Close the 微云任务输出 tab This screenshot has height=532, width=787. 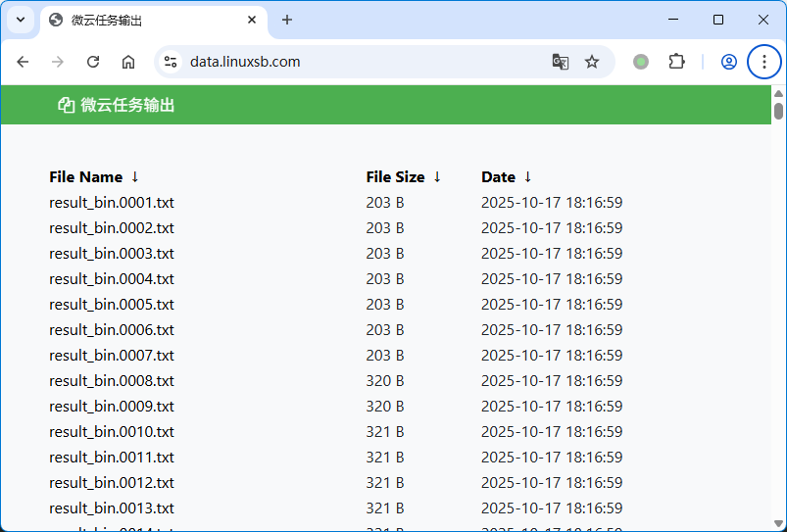coord(252,20)
